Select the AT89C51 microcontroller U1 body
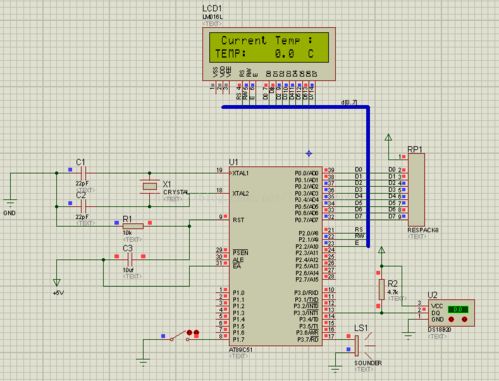499x381 pixels. point(276,256)
